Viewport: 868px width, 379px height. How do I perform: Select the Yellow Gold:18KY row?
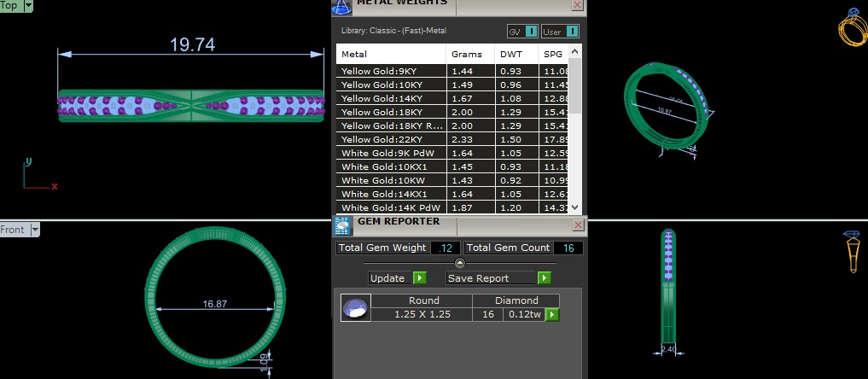coord(452,112)
